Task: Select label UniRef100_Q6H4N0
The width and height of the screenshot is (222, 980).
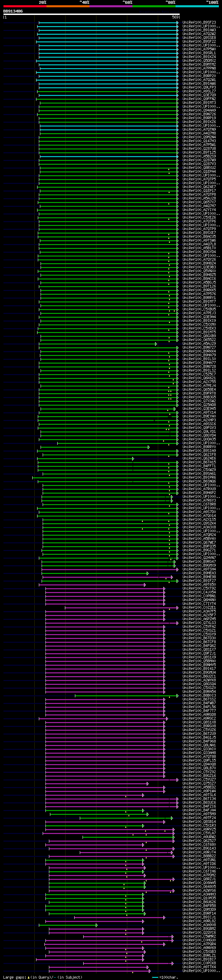Action: 199,600
